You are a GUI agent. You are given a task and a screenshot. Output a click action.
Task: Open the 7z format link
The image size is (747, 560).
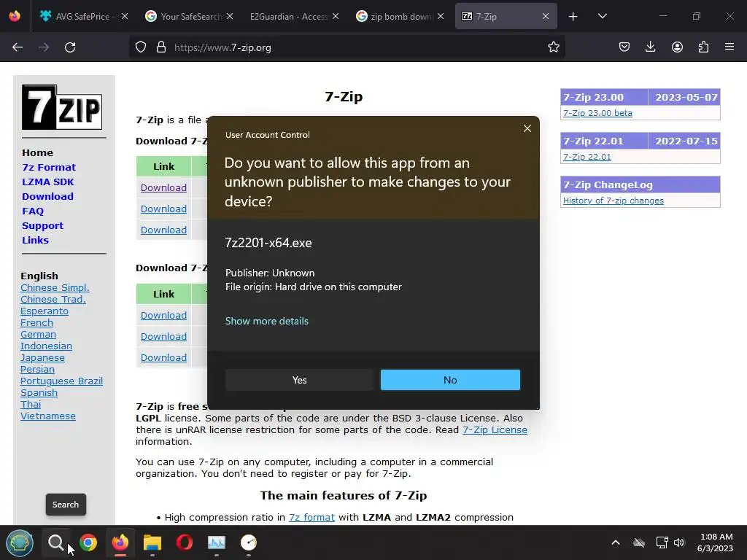click(x=311, y=517)
